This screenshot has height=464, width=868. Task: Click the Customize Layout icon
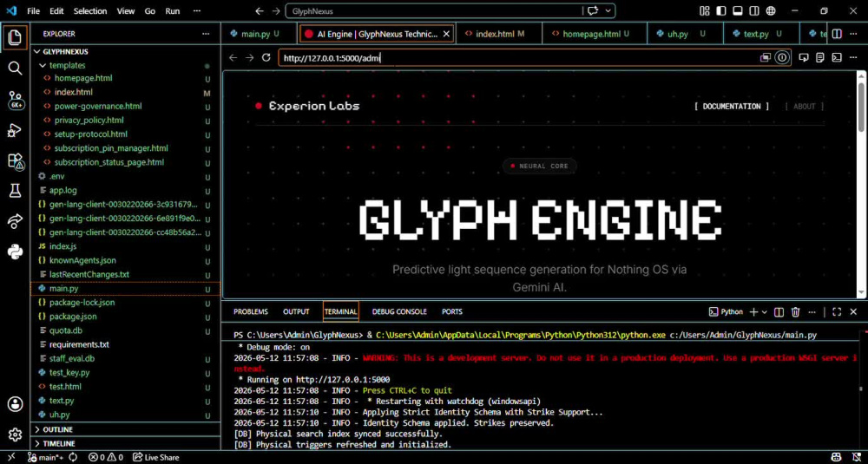[705, 10]
